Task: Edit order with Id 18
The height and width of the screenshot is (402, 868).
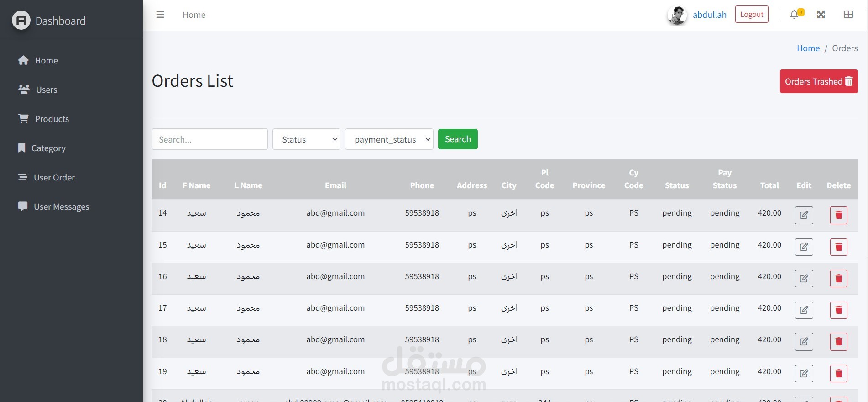Action: pyautogui.click(x=804, y=342)
